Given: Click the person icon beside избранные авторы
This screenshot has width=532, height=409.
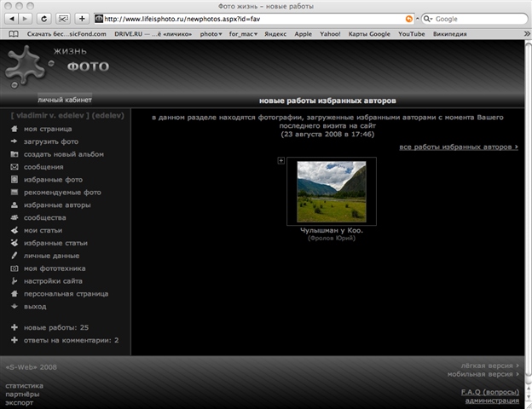Looking at the screenshot, I should 14,205.
